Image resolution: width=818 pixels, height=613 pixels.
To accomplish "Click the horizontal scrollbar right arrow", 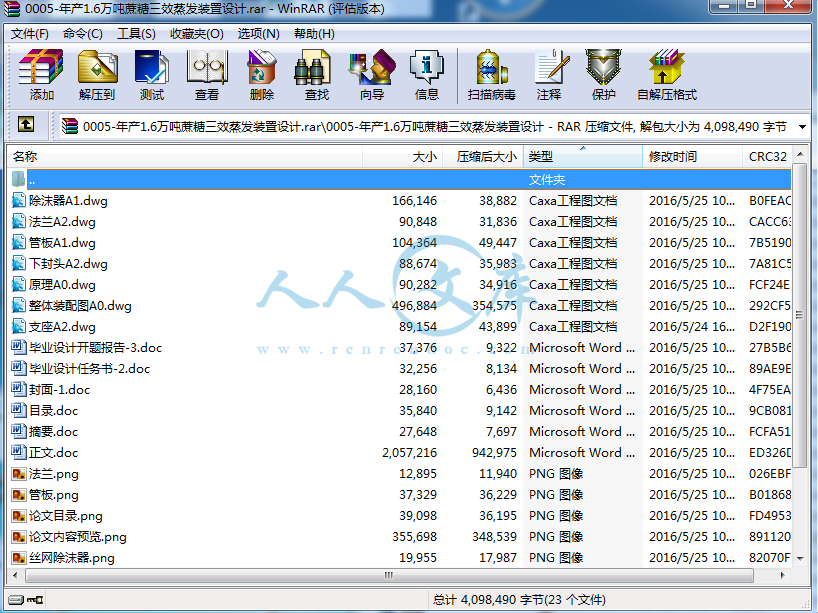I will 782,575.
